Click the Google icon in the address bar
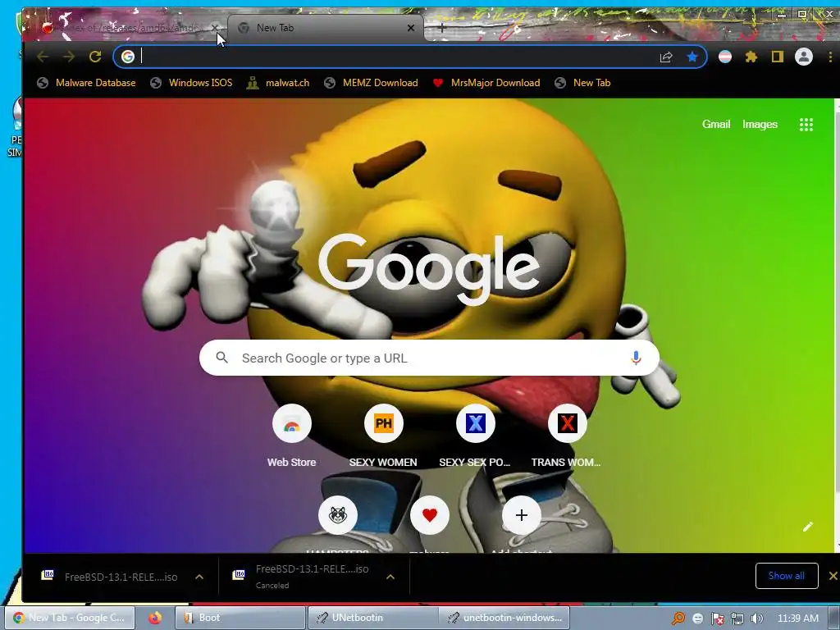This screenshot has width=840, height=630. point(127,57)
